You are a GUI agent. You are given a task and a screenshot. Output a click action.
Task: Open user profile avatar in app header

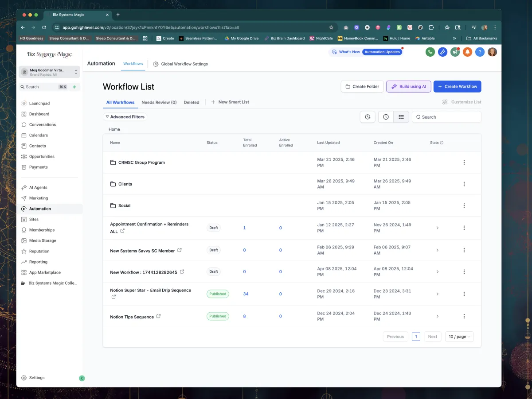(492, 52)
